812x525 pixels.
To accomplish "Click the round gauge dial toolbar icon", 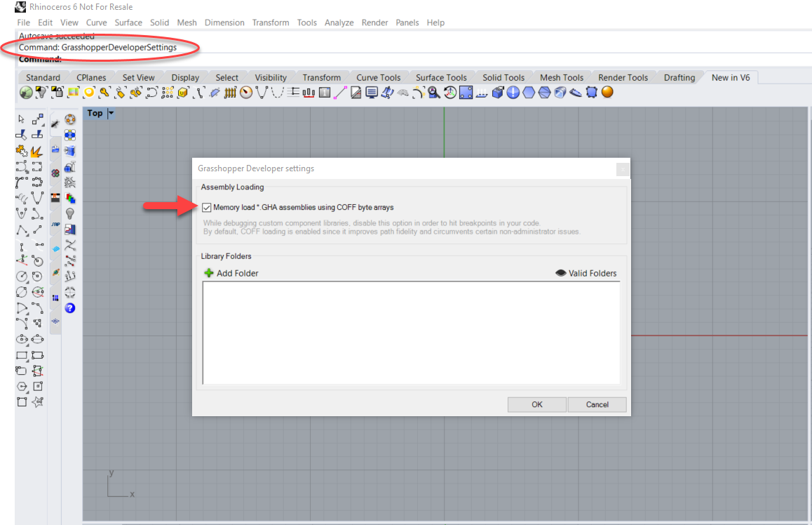I will (246, 93).
